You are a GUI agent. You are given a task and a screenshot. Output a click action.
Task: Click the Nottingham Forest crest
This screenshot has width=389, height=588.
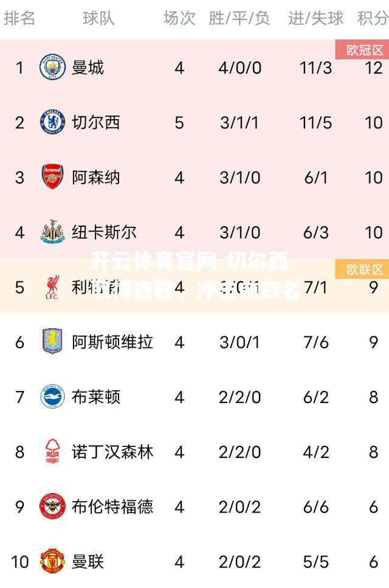[52, 451]
